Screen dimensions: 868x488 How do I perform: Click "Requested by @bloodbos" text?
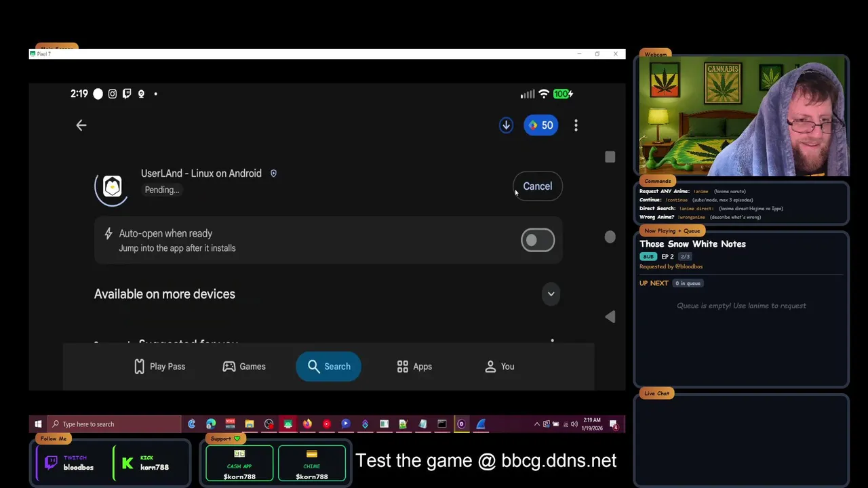tap(671, 266)
